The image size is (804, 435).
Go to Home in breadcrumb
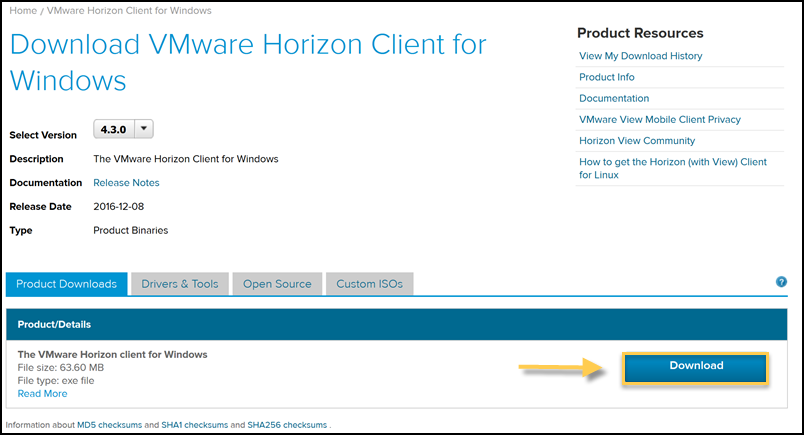click(x=23, y=10)
